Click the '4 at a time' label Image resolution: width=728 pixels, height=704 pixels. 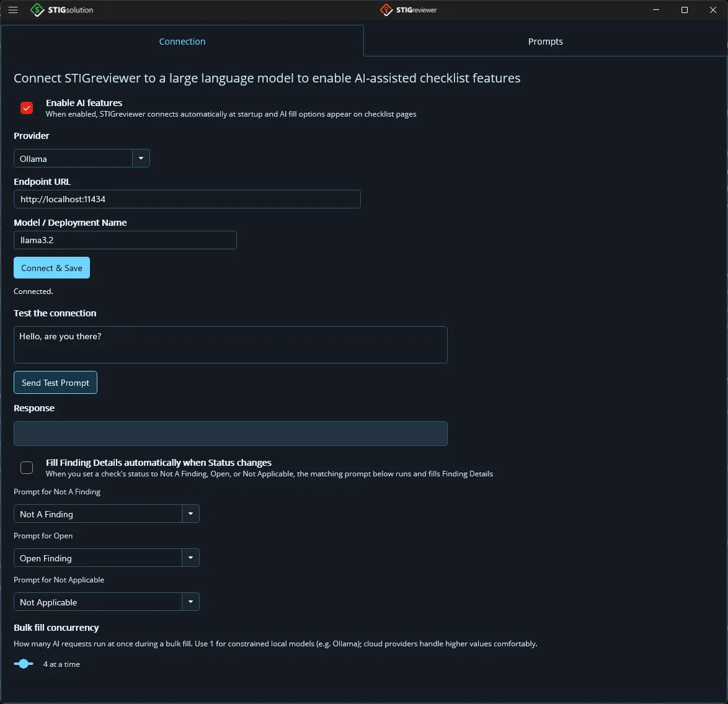61,664
